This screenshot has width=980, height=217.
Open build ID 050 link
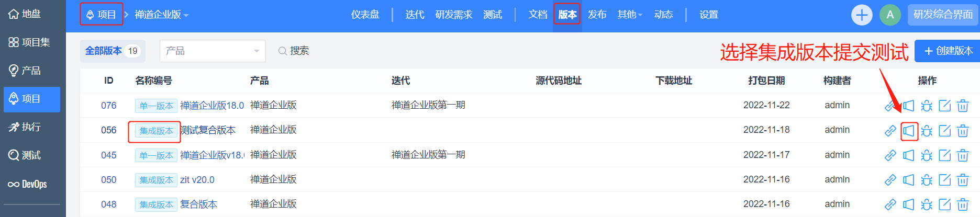coord(109,180)
